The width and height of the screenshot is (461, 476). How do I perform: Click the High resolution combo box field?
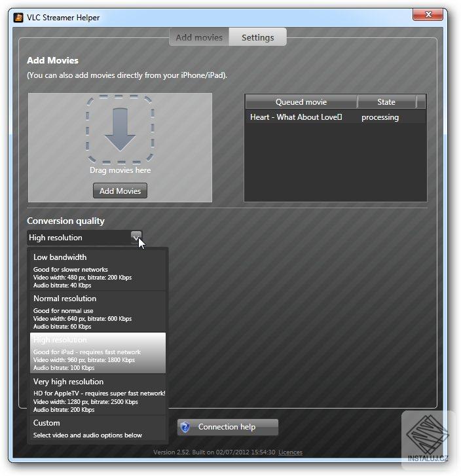point(84,238)
